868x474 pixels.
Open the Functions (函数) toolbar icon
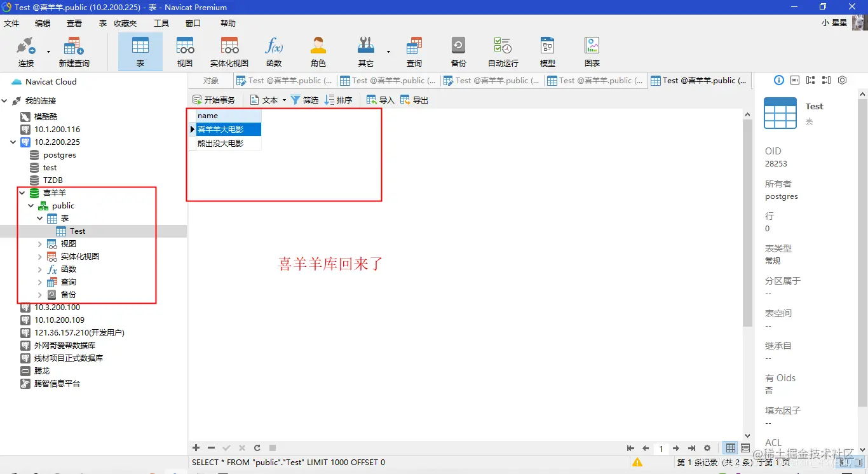point(274,51)
